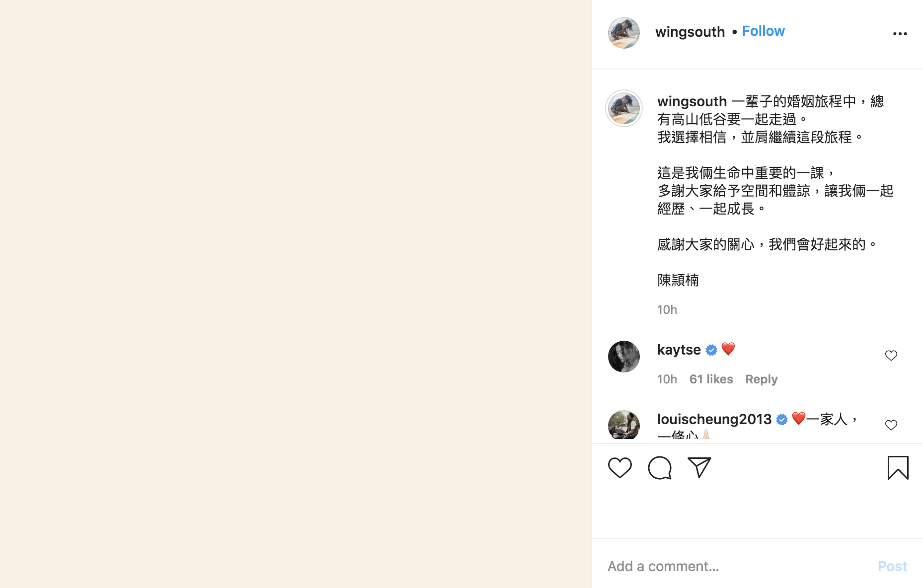Open louischeung2013's profile avatar
The height and width of the screenshot is (588, 923).
(x=624, y=425)
